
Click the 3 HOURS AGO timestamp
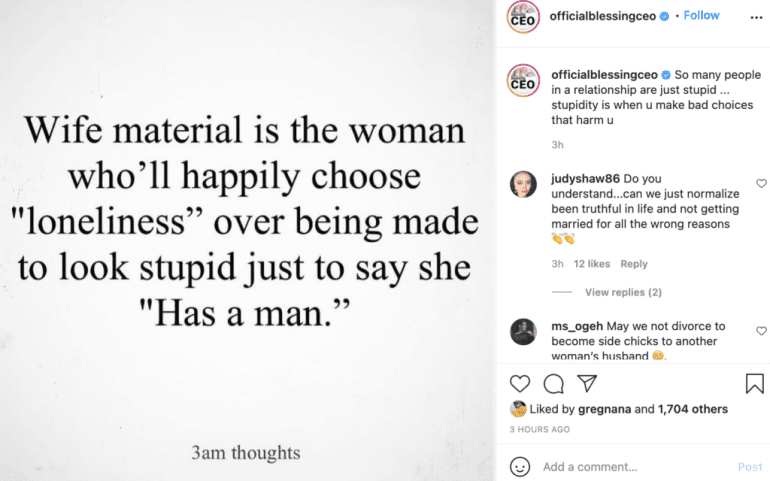[x=540, y=430]
